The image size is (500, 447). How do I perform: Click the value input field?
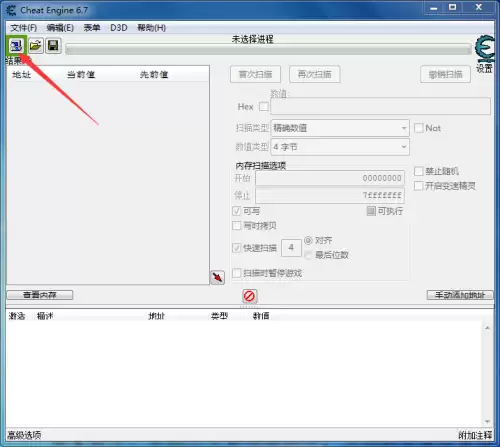click(380, 106)
